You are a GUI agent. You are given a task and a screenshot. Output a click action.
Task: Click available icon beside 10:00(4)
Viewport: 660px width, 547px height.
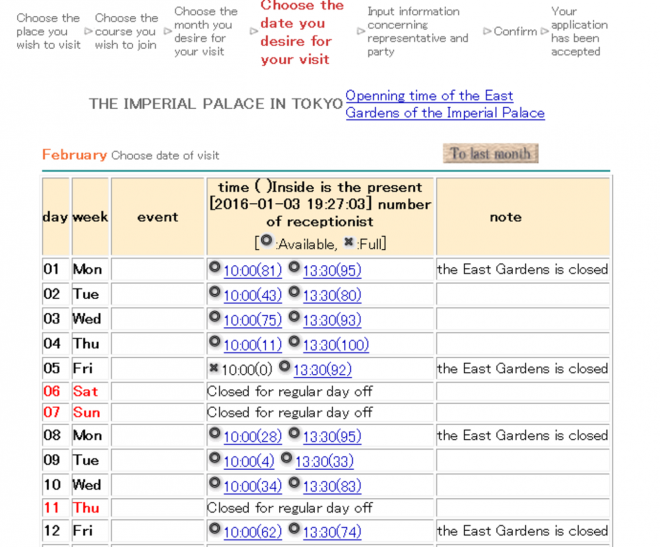tap(215, 458)
